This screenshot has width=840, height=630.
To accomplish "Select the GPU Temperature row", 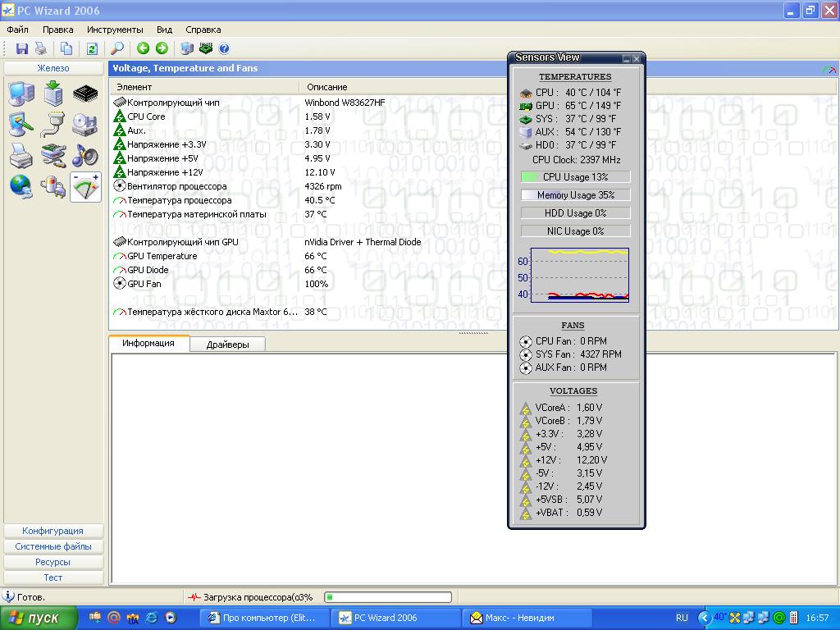I will coord(162,256).
